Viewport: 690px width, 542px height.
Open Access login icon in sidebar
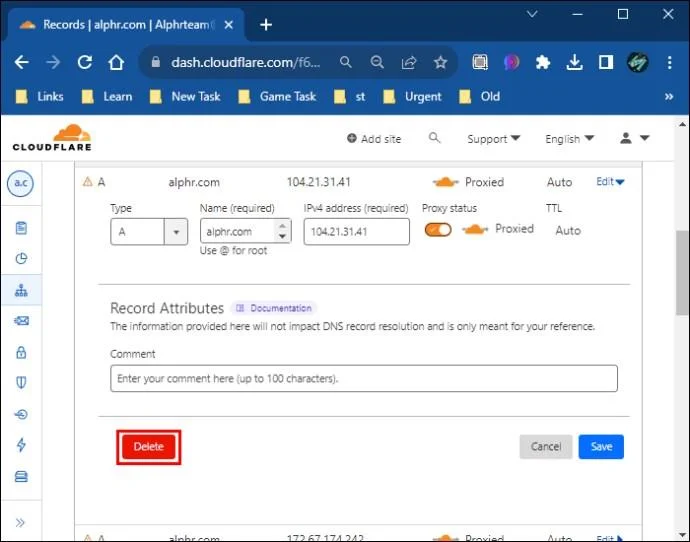pos(21,414)
